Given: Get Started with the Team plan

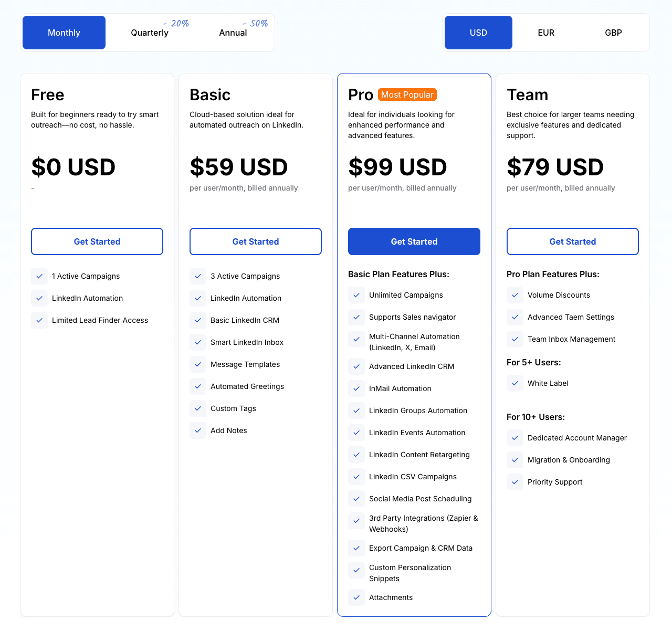Looking at the screenshot, I should (573, 241).
